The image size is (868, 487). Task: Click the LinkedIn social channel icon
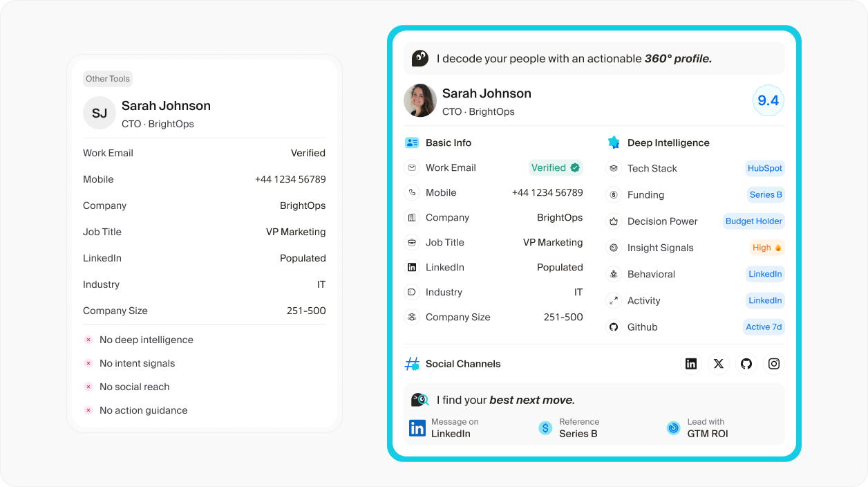(691, 364)
